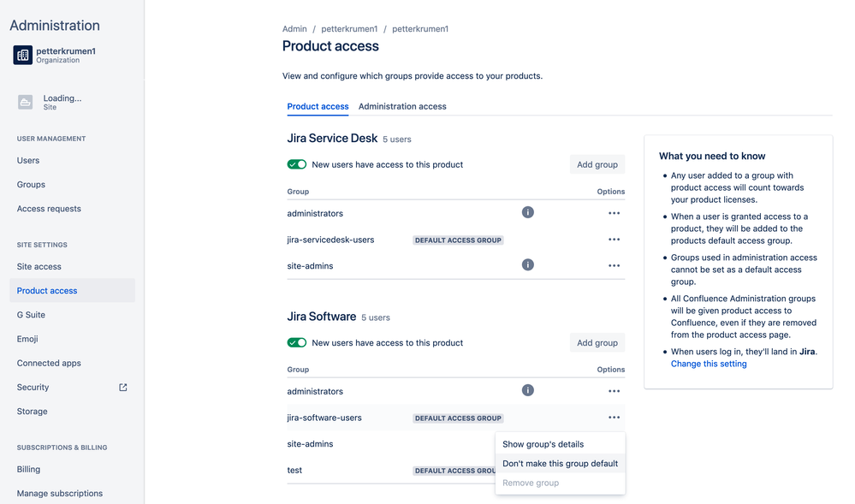
Task: Click info icon for Jira Service Desk site-admins
Action: tap(528, 265)
